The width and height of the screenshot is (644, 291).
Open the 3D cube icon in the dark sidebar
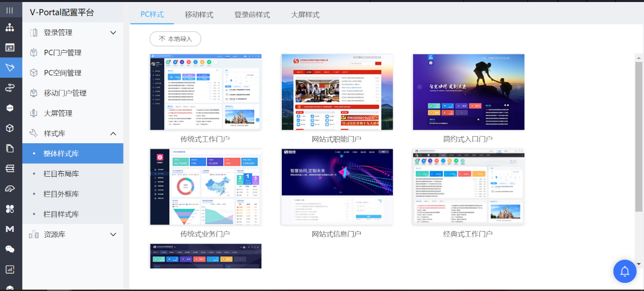pyautogui.click(x=10, y=128)
